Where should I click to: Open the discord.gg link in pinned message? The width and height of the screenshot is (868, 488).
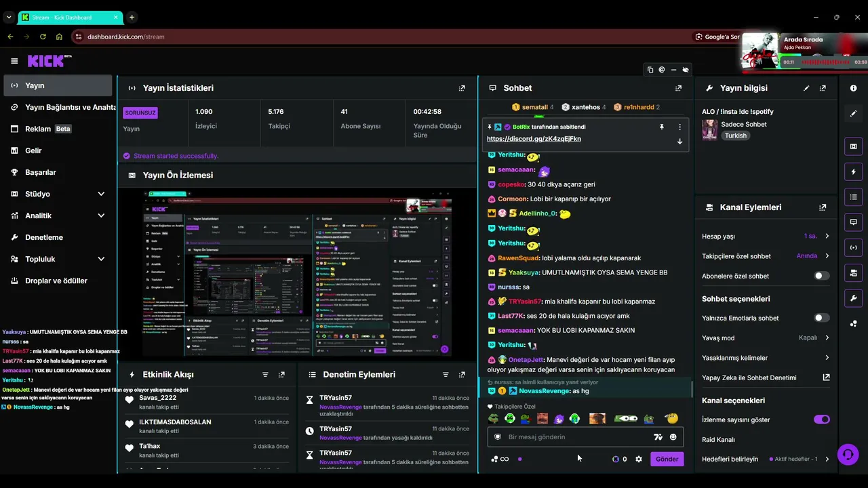[x=534, y=139]
